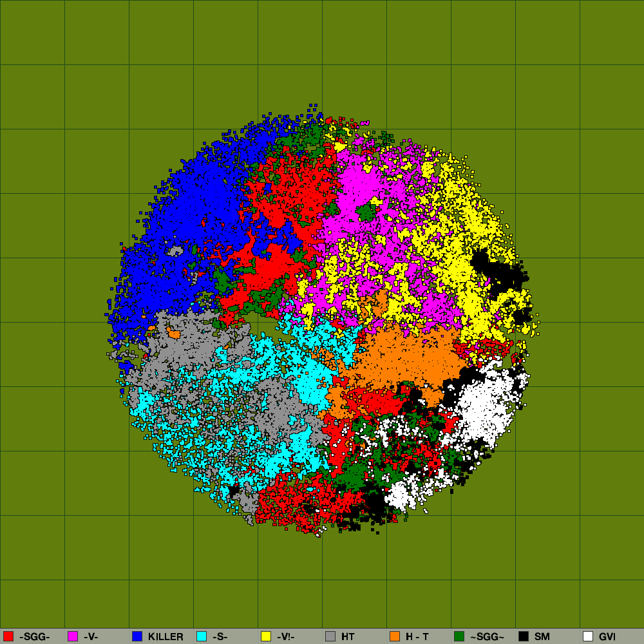The height and width of the screenshot is (644, 644).
Task: Click the red -SGG- legend swatch
Action: [8, 636]
